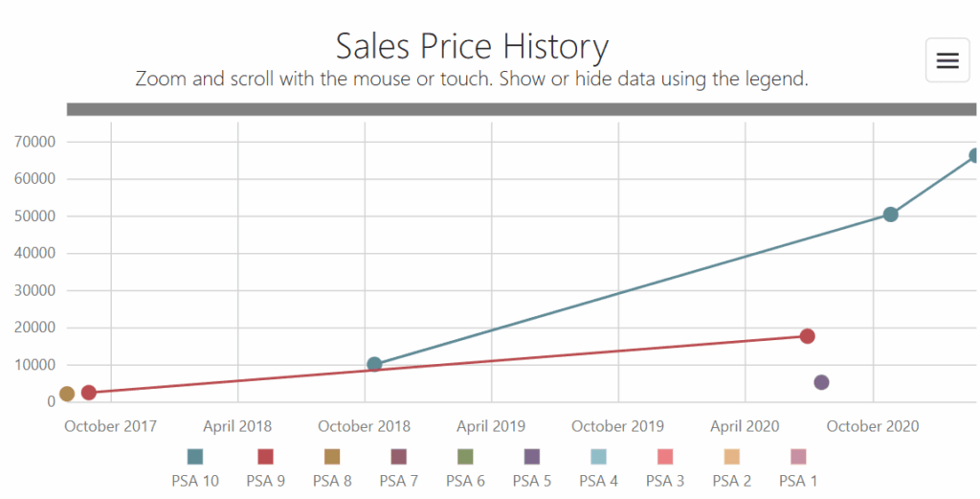Toggle PSA 10 series in legend
This screenshot has width=980, height=499.
pyautogui.click(x=195, y=457)
